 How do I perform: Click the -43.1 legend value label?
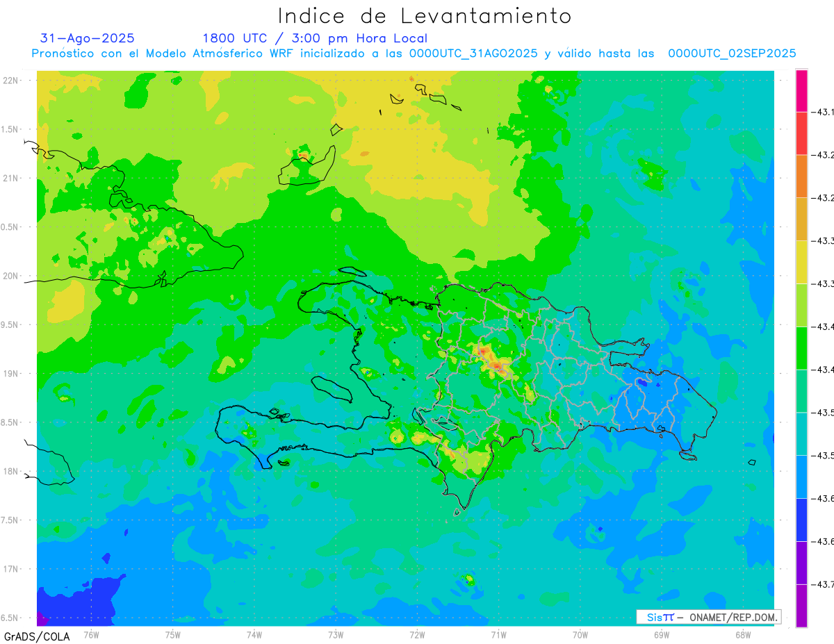823,112
